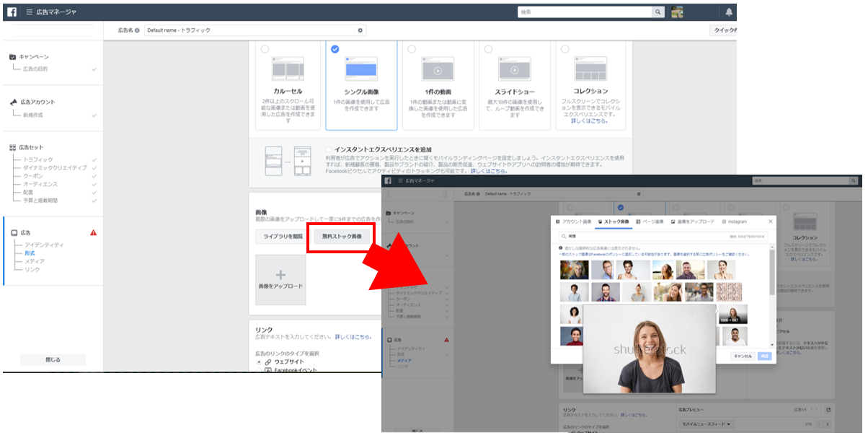
Task: Switch to 画像をアップロード tab in dialog
Action: [x=693, y=222]
